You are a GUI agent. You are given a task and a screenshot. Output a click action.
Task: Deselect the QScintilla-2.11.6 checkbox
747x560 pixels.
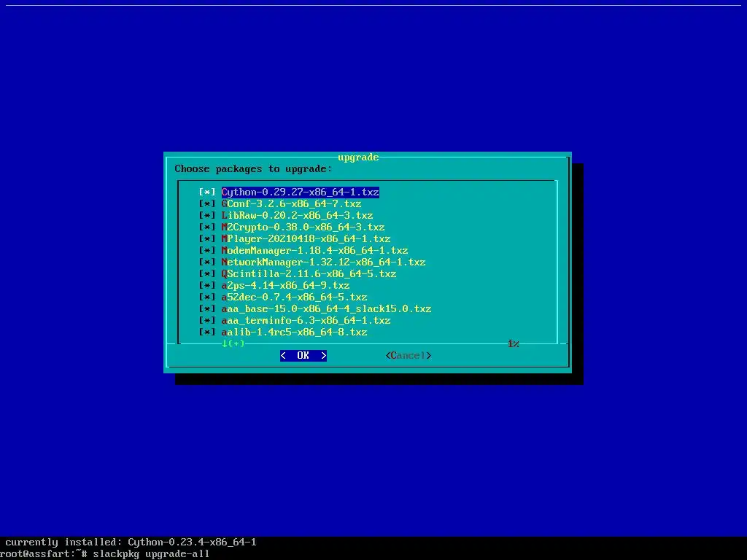point(207,274)
